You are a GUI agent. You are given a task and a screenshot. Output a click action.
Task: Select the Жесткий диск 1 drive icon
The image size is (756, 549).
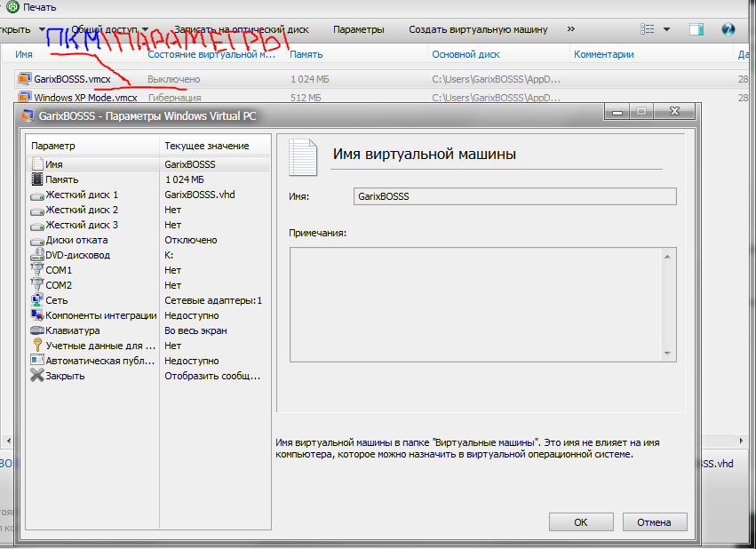pyautogui.click(x=37, y=195)
